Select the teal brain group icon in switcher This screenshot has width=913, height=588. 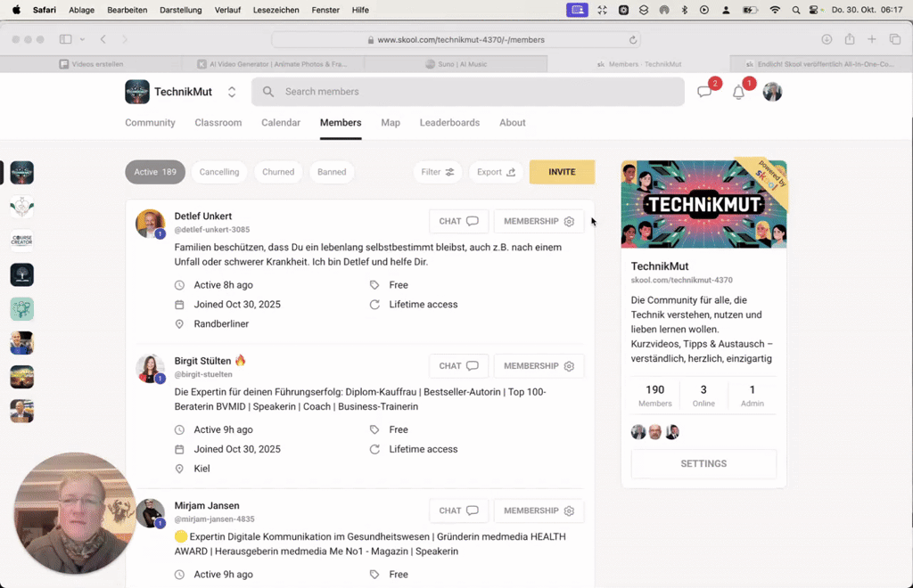[22, 309]
